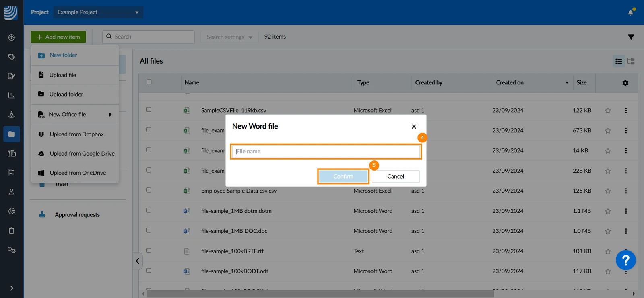Collapse the left panel chevron
Screen dimensions: 644x298
[x=137, y=261]
